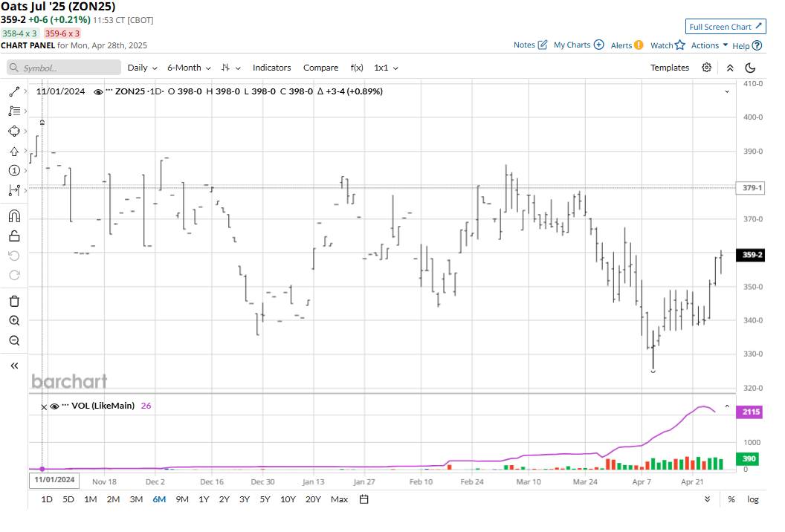Viewport: 785px width, 532px height.
Task: Select the 3Y range
Action: click(x=245, y=499)
